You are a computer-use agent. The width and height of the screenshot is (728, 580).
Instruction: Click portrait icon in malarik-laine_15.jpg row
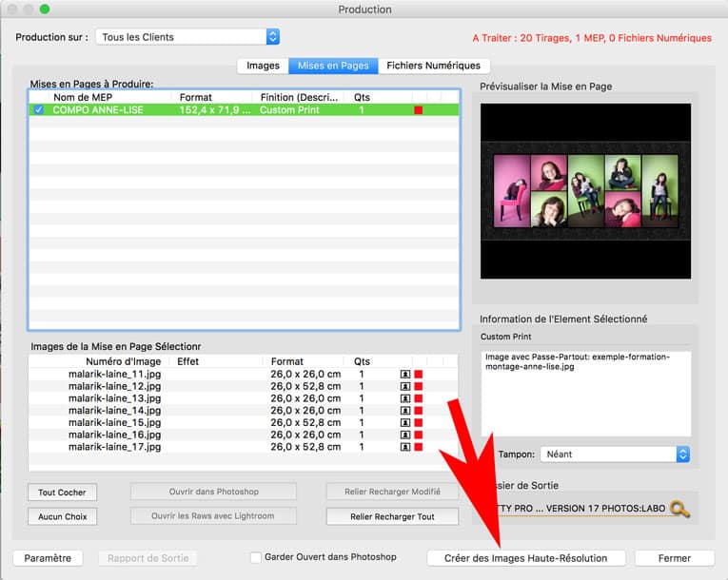pyautogui.click(x=405, y=422)
